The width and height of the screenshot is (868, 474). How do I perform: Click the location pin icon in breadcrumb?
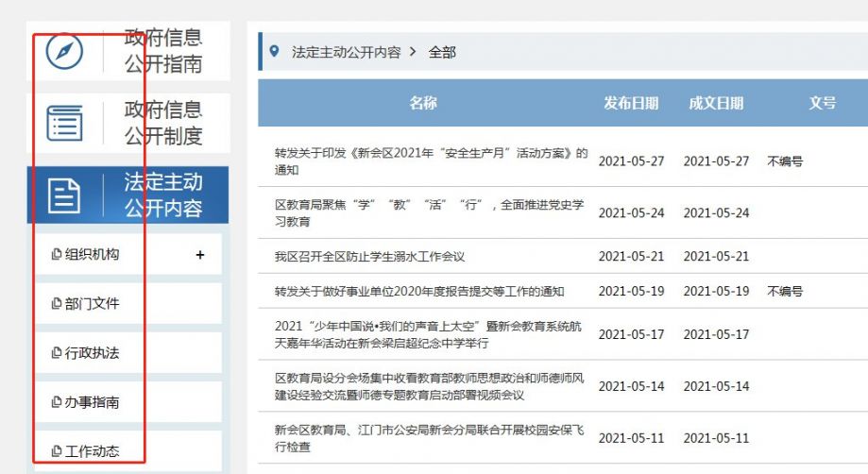pyautogui.click(x=274, y=51)
